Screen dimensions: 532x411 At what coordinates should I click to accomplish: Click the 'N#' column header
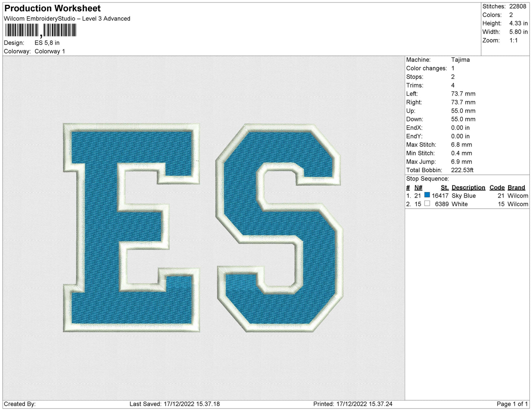click(x=418, y=188)
